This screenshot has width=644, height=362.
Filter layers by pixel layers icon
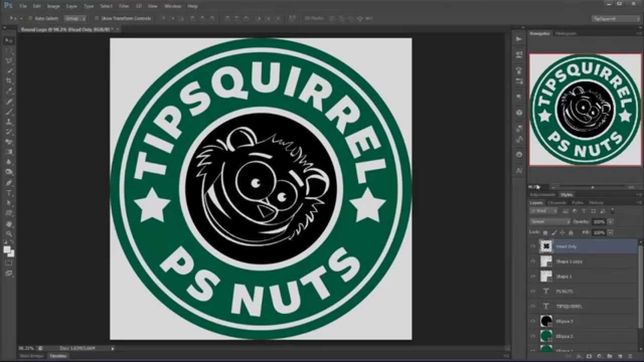coord(566,211)
